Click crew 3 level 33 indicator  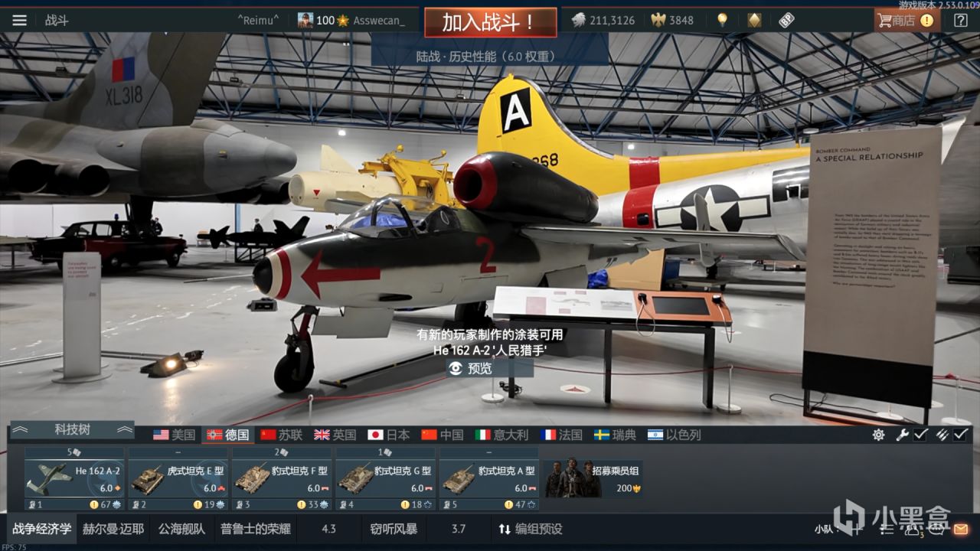click(312, 504)
